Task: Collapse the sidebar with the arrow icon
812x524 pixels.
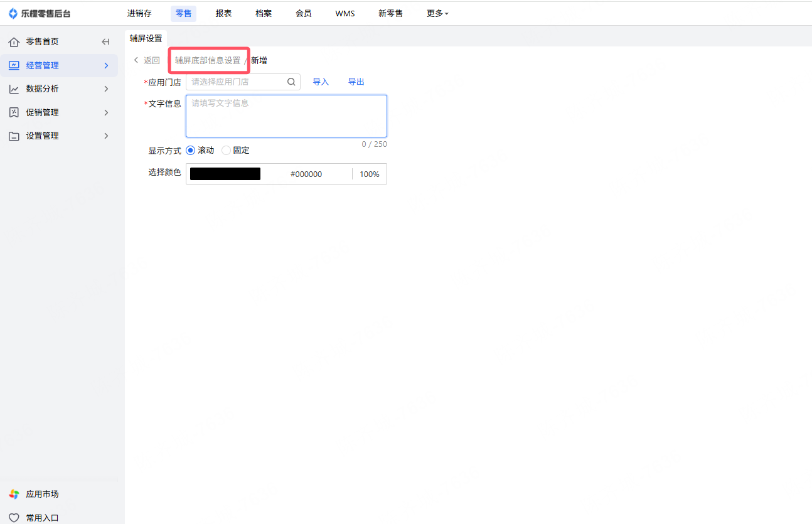Action: (105, 42)
